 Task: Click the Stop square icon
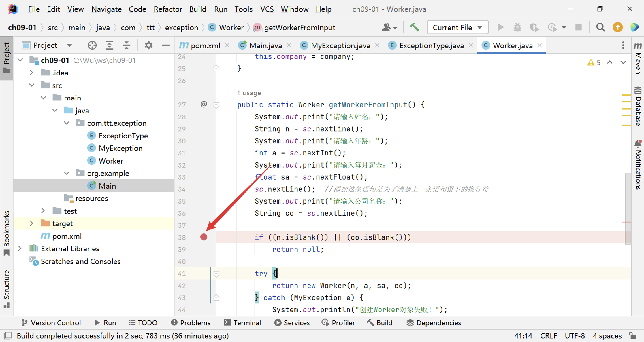coord(578,27)
